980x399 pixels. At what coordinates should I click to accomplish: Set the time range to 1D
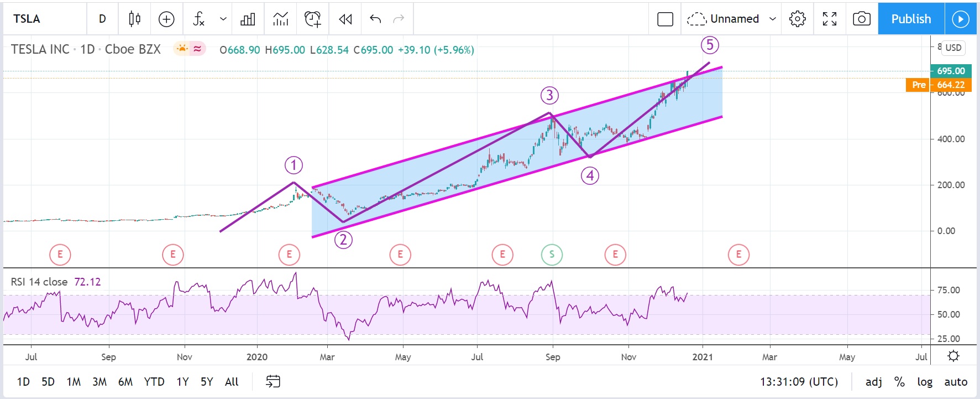tap(23, 382)
